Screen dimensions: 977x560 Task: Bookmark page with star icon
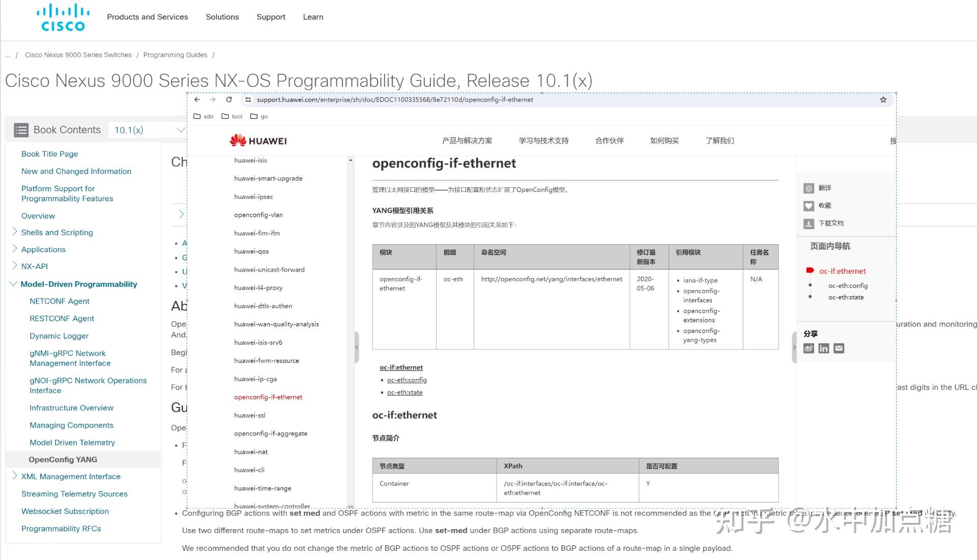pos(883,100)
